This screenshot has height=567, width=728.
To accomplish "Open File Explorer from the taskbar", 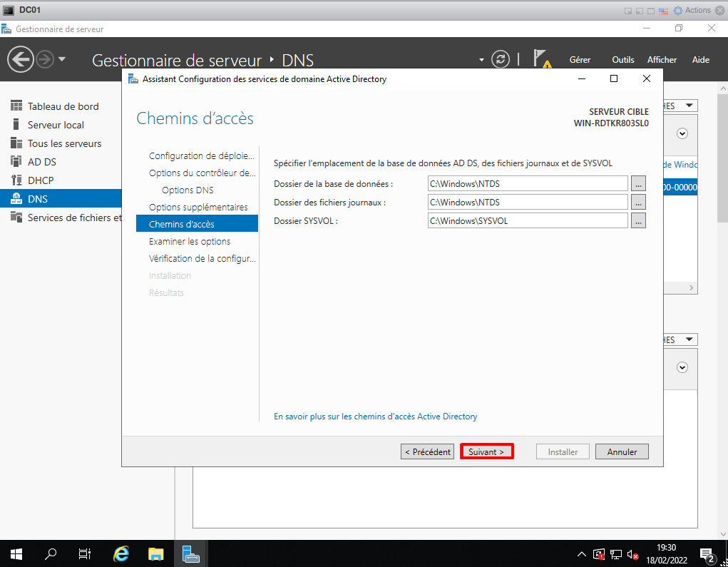I will pyautogui.click(x=156, y=553).
